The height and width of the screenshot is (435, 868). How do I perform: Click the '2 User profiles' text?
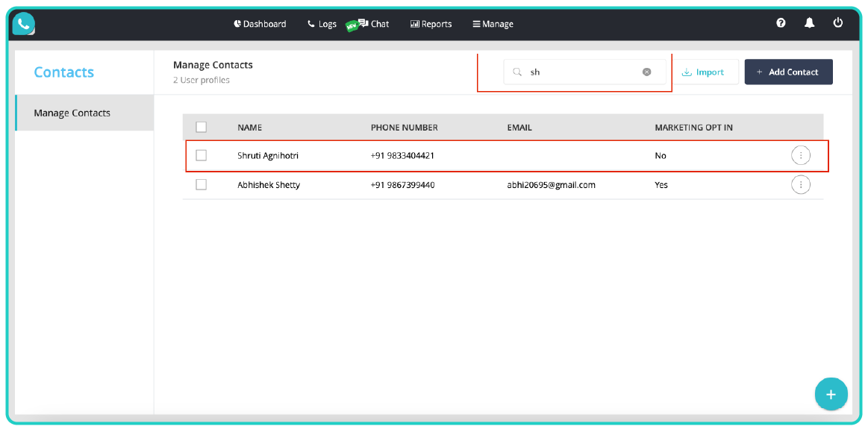202,80
